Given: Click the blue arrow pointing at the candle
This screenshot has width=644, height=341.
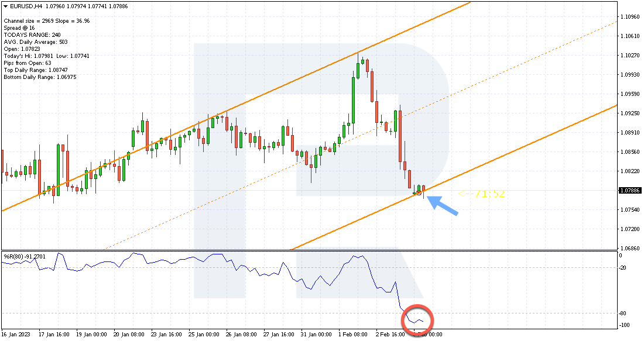Looking at the screenshot, I should 443,205.
